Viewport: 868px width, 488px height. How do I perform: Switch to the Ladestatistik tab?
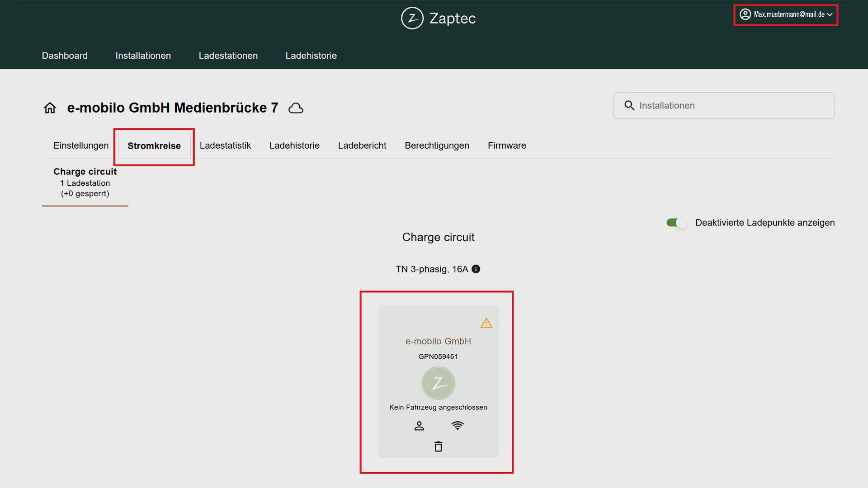point(225,145)
